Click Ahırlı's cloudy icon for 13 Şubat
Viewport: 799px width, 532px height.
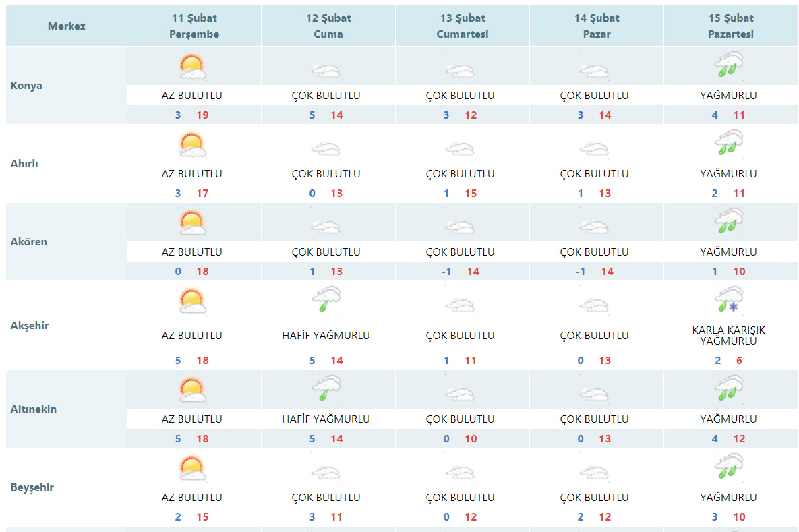click(x=460, y=148)
